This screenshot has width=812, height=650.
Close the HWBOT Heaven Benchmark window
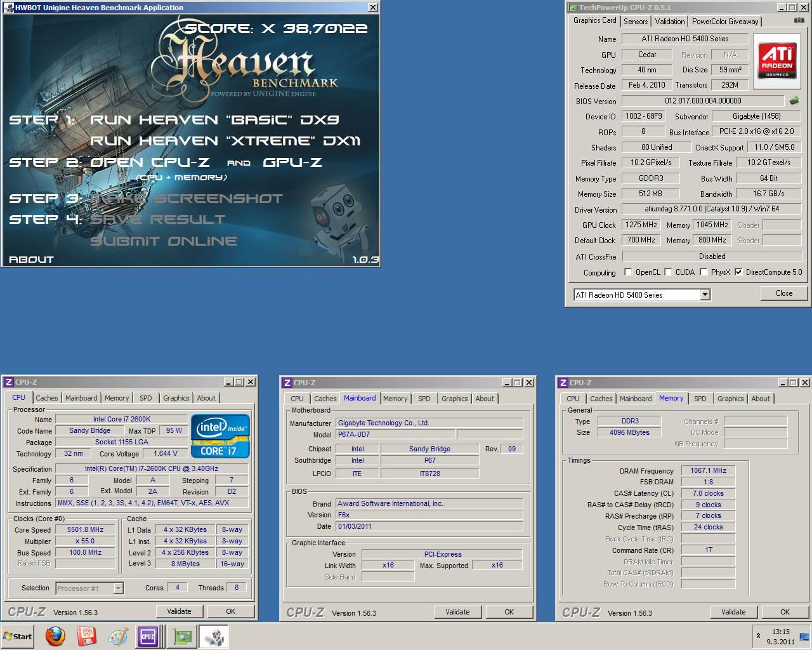pyautogui.click(x=373, y=8)
